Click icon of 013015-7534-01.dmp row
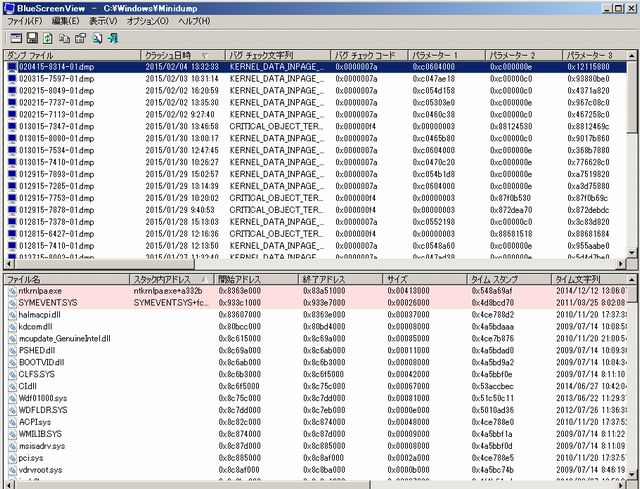The height and width of the screenshot is (489, 640). click(x=12, y=150)
